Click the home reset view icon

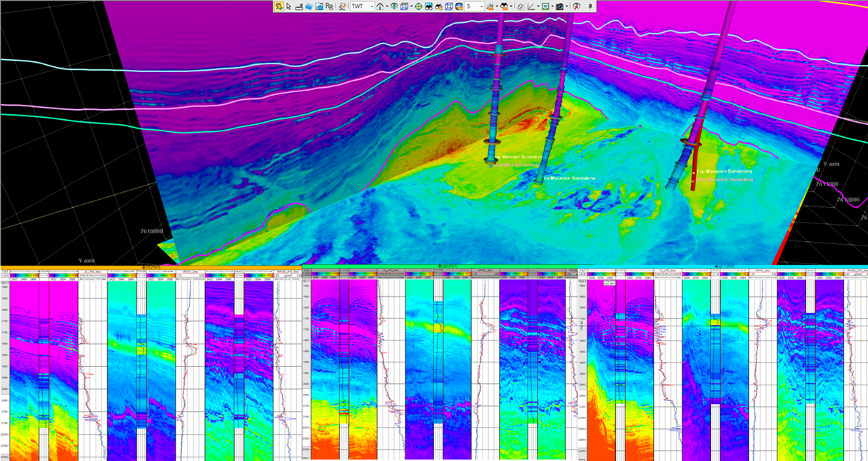(x=379, y=7)
